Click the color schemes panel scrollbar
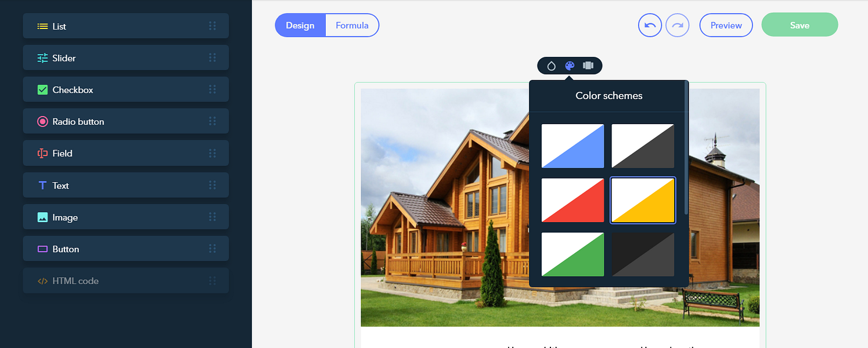Image resolution: width=868 pixels, height=348 pixels. pyautogui.click(x=686, y=148)
